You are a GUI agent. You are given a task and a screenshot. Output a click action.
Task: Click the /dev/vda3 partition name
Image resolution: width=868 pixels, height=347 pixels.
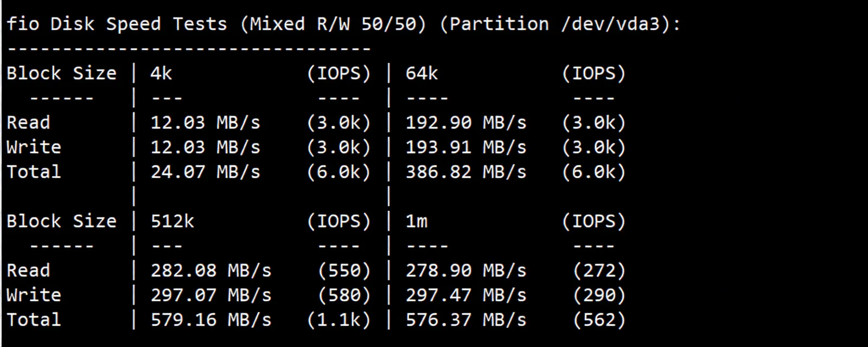[x=615, y=24]
